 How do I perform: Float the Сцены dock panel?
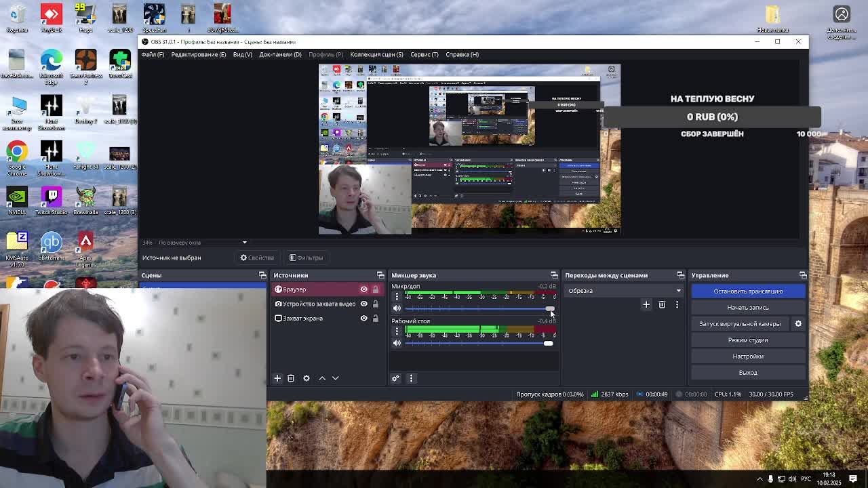[x=262, y=275]
